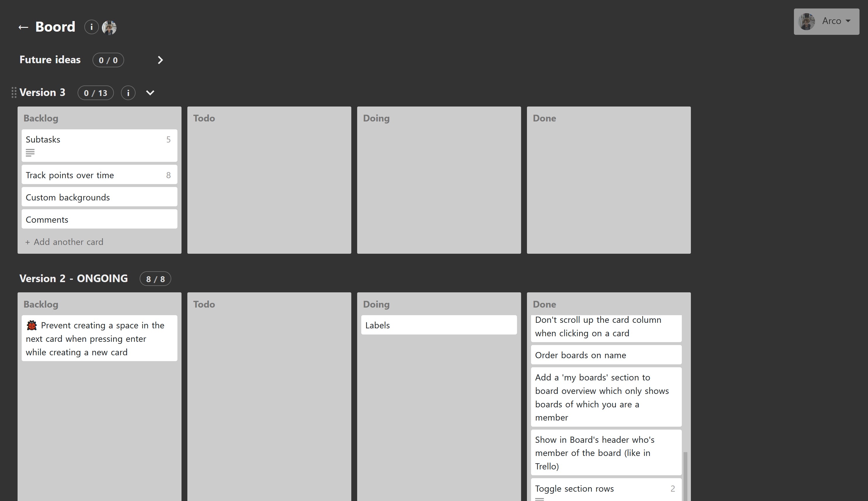Screen dimensions: 868x501
Task: Grab the Version 3 drag handle
Action: [14, 92]
